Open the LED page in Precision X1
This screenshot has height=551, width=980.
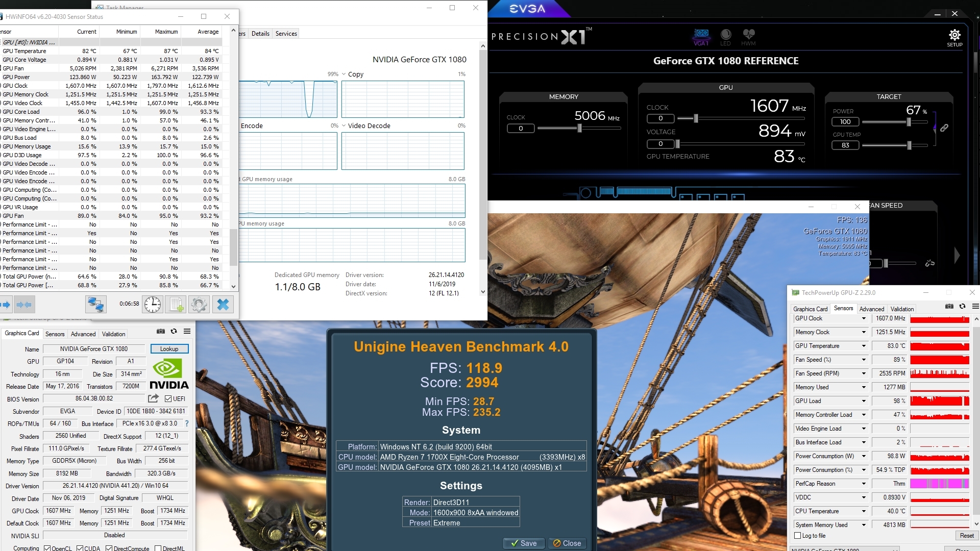[x=725, y=37]
